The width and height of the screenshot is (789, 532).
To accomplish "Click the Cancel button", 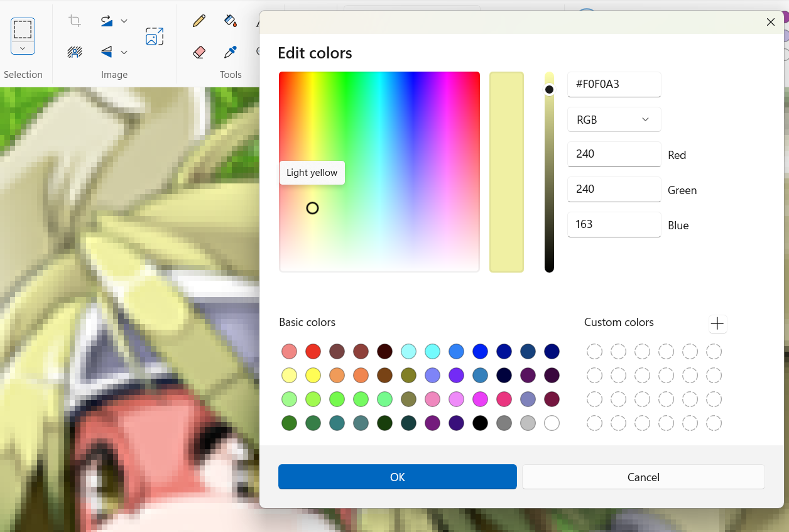I will point(643,477).
